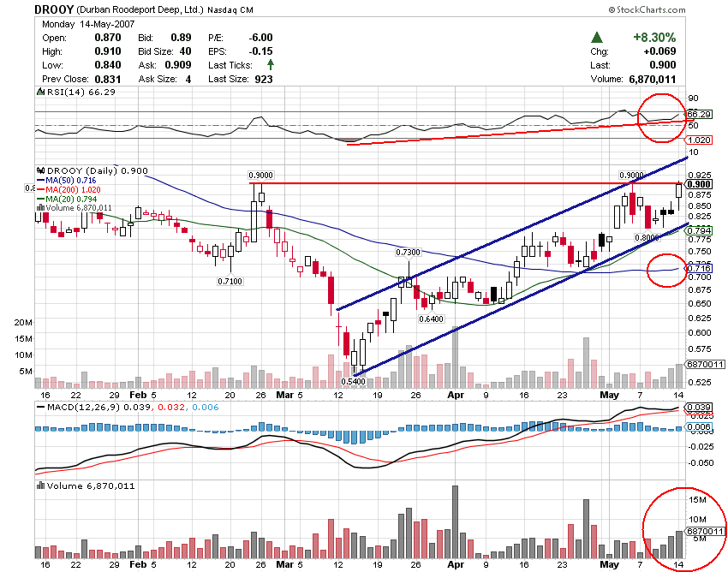Click the company name Durban Roodeport Deep, Ltd.

[140, 9]
